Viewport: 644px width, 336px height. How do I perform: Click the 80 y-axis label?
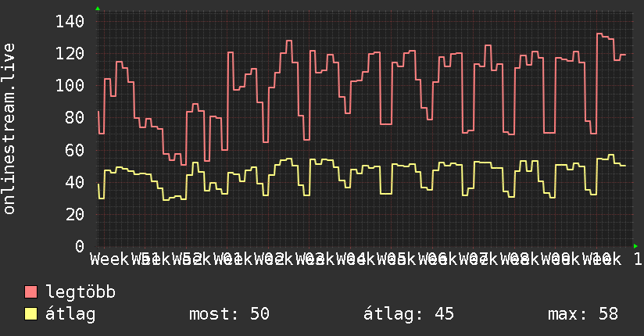pyautogui.click(x=75, y=118)
